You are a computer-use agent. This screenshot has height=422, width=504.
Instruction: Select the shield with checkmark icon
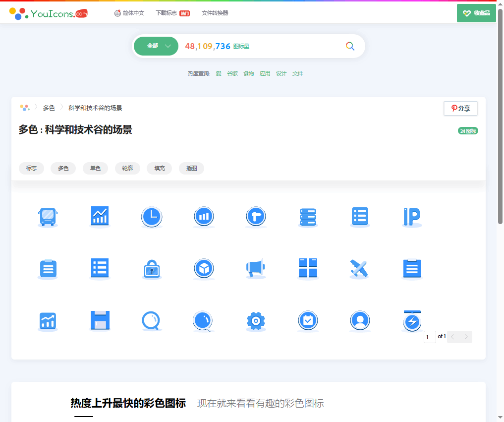[308, 321]
